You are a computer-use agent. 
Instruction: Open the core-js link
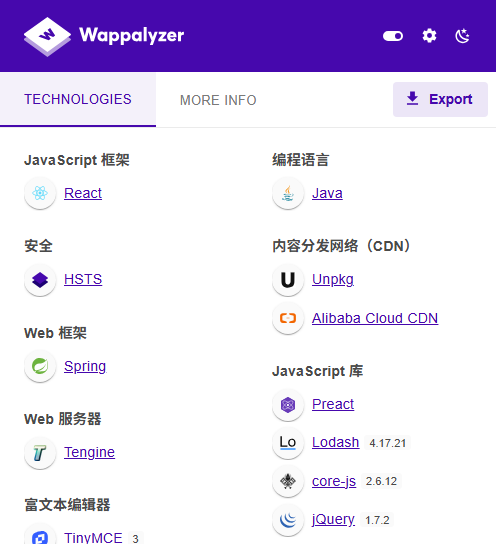click(x=334, y=481)
